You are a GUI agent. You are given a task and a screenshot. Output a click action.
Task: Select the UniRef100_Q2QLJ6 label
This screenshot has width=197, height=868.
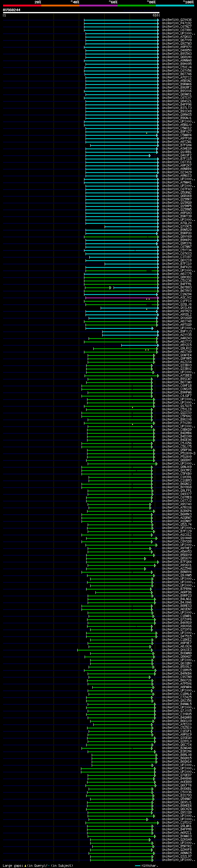177,304
